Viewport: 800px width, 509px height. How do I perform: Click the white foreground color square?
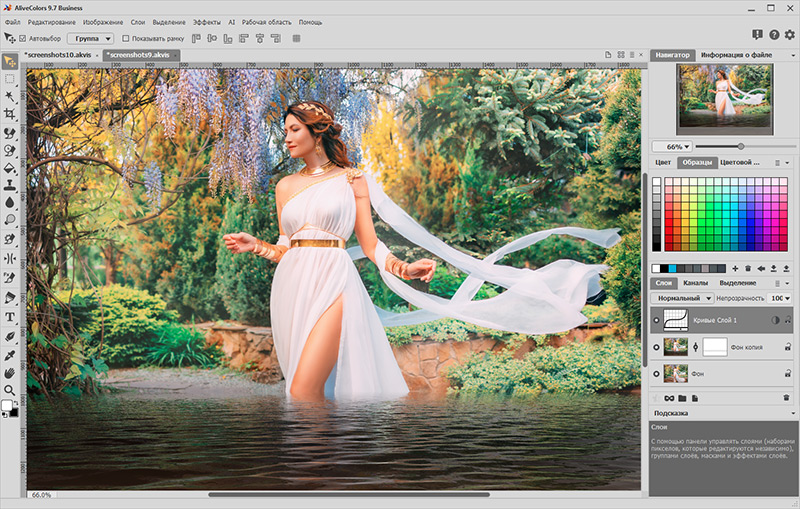click(x=7, y=405)
